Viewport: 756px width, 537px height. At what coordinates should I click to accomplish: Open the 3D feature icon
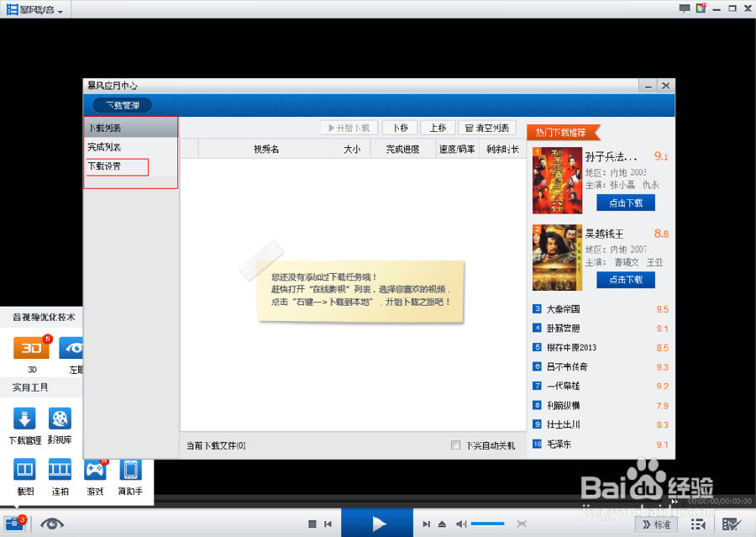tap(31, 347)
